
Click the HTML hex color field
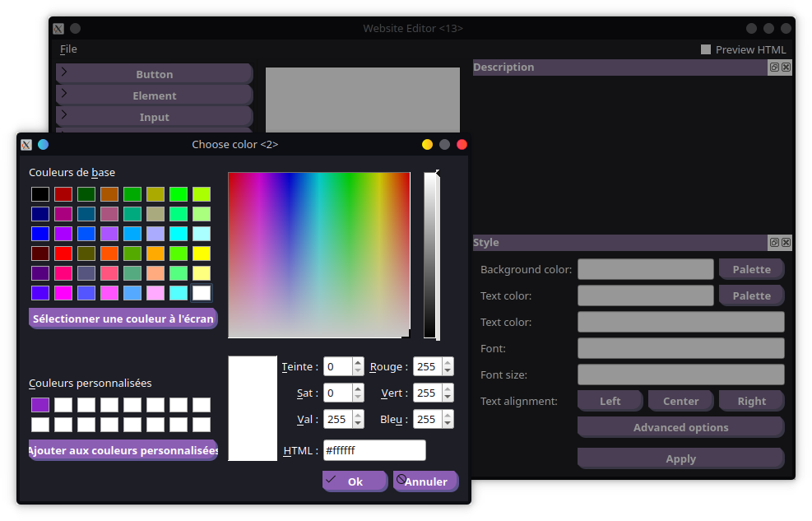(374, 451)
